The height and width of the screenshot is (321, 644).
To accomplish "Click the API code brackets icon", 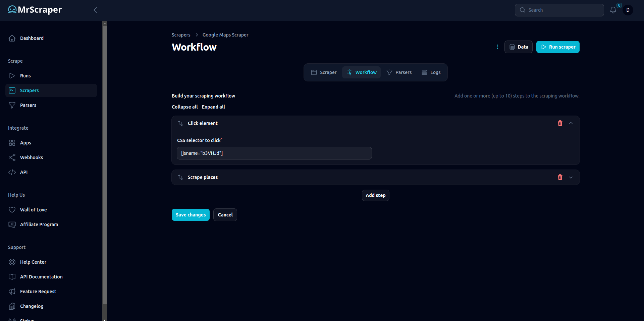I will (12, 172).
